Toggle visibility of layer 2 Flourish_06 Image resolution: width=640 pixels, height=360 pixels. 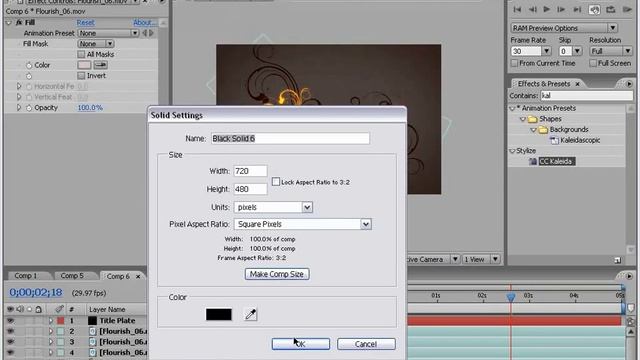pos(10,331)
